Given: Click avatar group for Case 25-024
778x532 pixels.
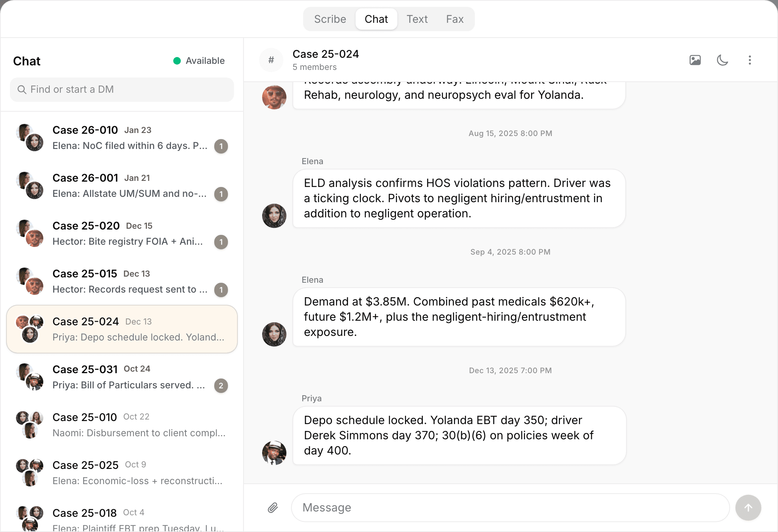Looking at the screenshot, I should click(30, 329).
